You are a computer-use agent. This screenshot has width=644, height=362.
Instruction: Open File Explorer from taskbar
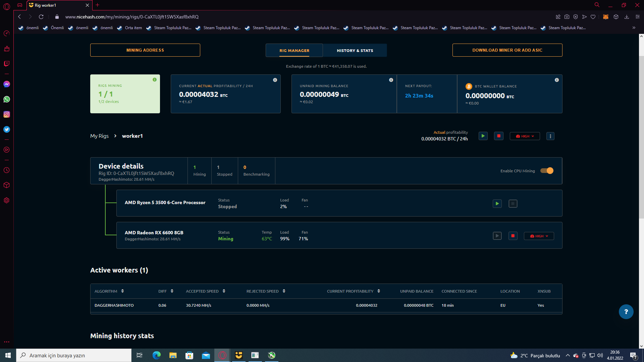coord(173,355)
